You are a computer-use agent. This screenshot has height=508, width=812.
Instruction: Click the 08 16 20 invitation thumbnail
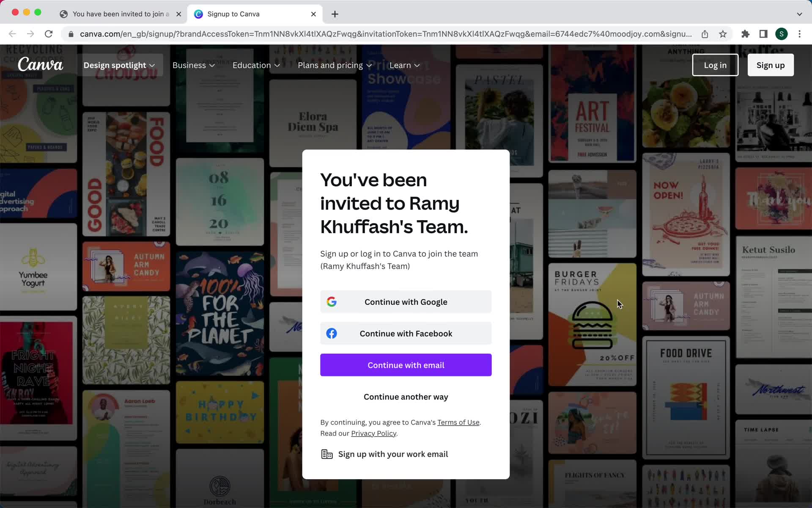220,202
